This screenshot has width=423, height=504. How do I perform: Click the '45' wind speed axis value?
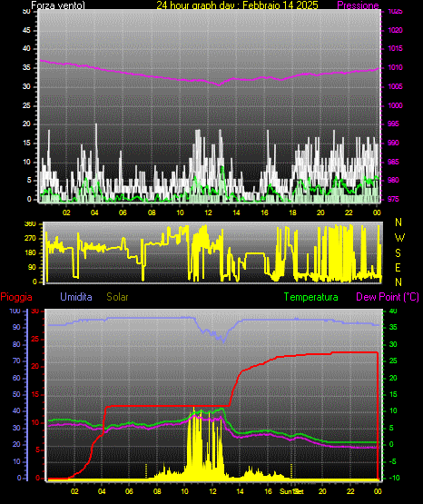(x=26, y=30)
